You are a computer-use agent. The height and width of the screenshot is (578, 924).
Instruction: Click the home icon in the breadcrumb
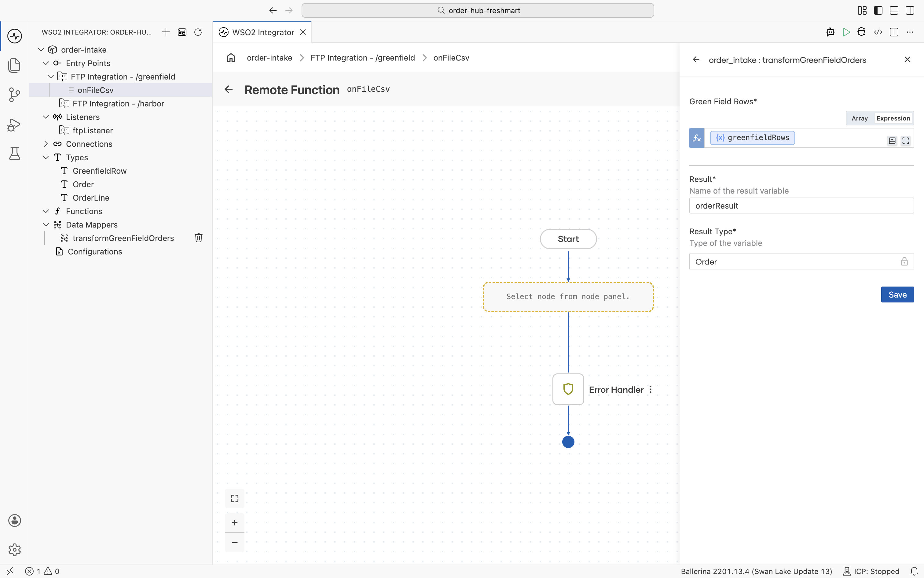point(231,58)
